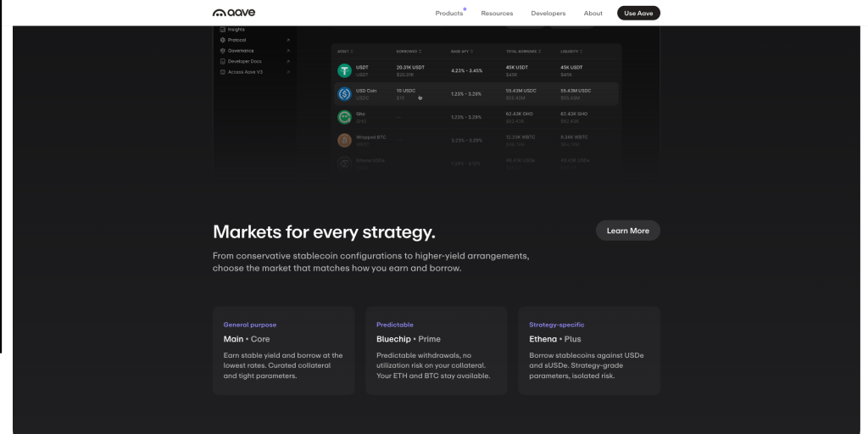Open the About menu

point(593,14)
